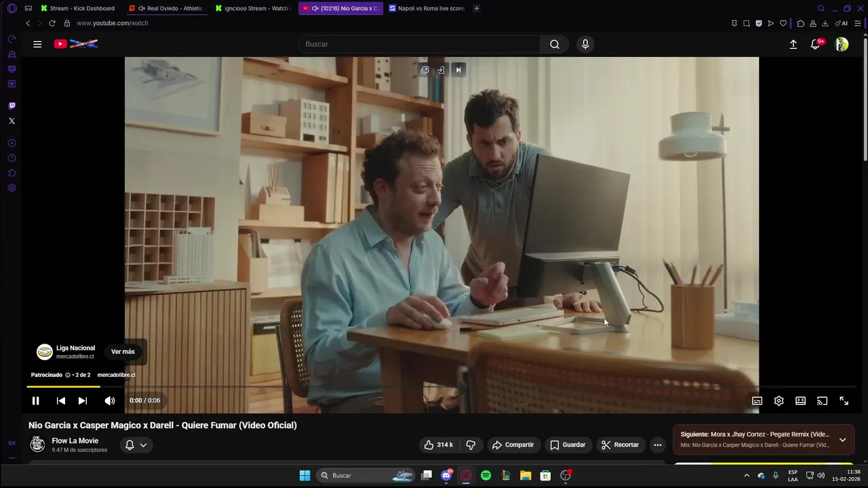Viewport: 868px width, 488px height.
Task: Go to YouTube home via logo
Action: (x=76, y=44)
